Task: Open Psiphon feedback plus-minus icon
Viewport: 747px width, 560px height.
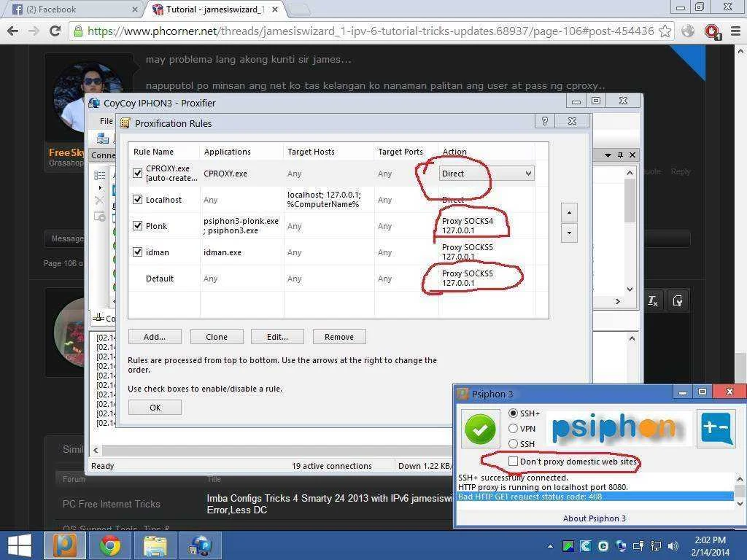Action: pyautogui.click(x=716, y=429)
